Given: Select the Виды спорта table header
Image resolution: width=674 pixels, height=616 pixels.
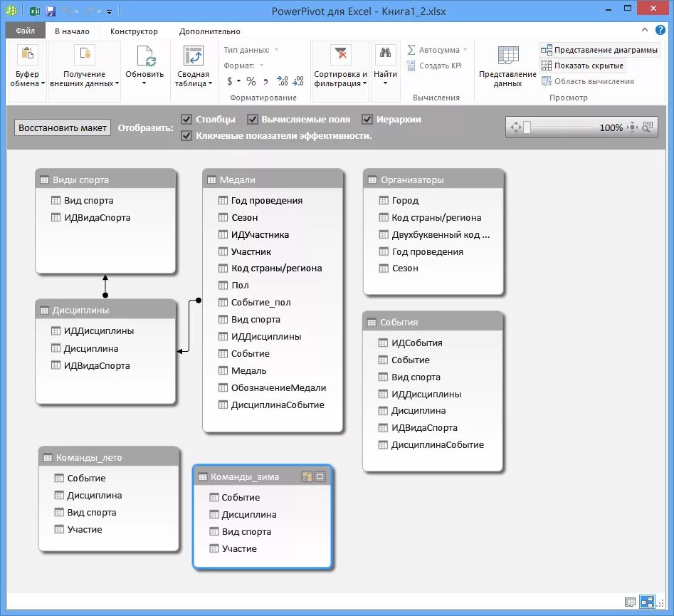Looking at the screenshot, I should (x=105, y=179).
